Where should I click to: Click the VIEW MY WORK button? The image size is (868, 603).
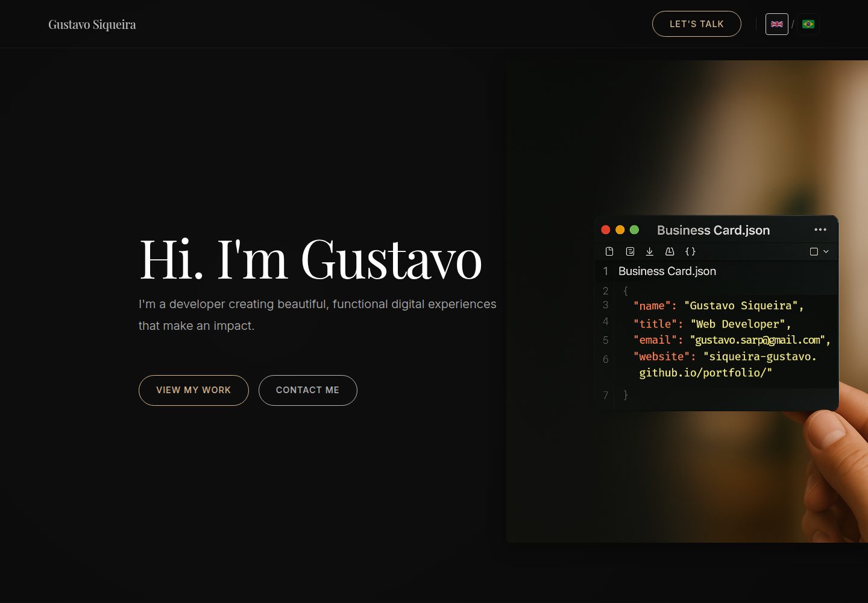click(x=193, y=390)
